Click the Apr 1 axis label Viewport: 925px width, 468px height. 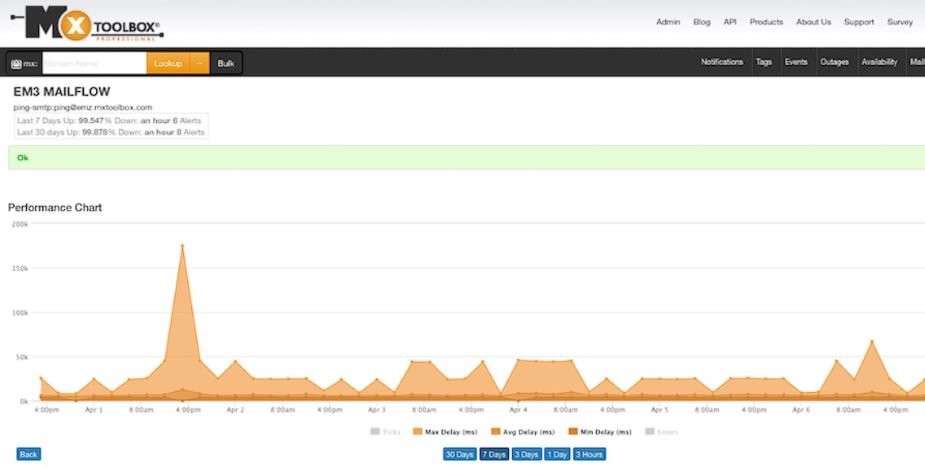click(x=94, y=410)
